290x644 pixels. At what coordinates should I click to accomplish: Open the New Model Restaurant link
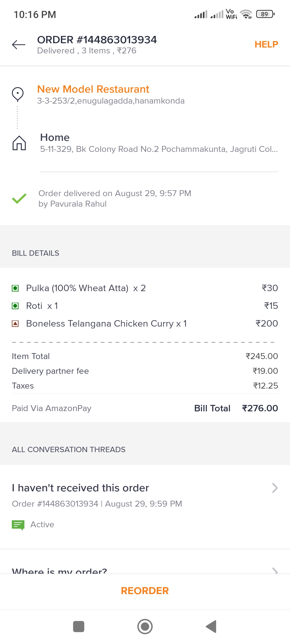[93, 89]
